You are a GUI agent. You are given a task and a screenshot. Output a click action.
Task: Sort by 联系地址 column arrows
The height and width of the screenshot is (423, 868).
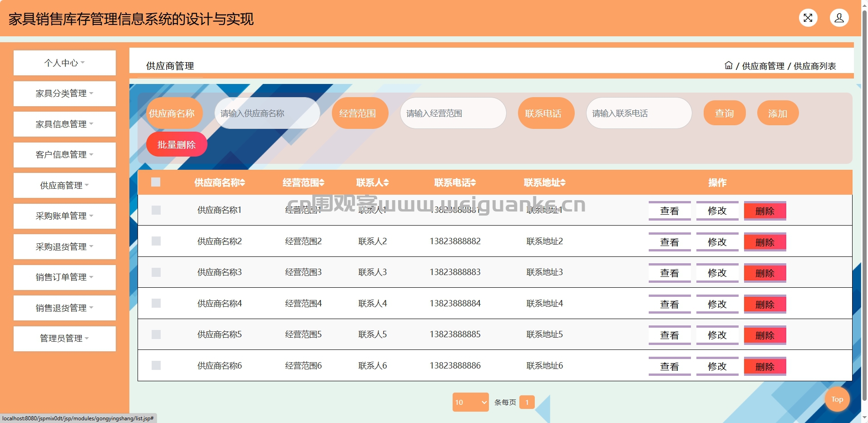[x=563, y=182]
